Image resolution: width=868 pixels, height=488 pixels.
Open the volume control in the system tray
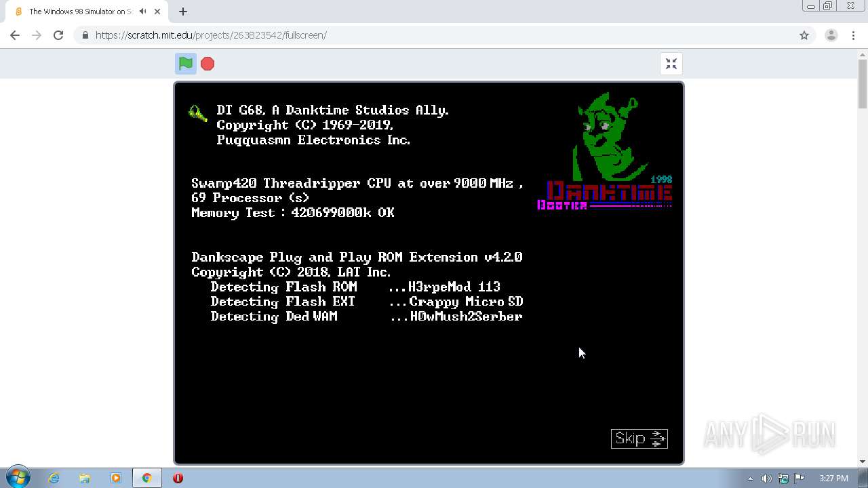click(x=766, y=479)
